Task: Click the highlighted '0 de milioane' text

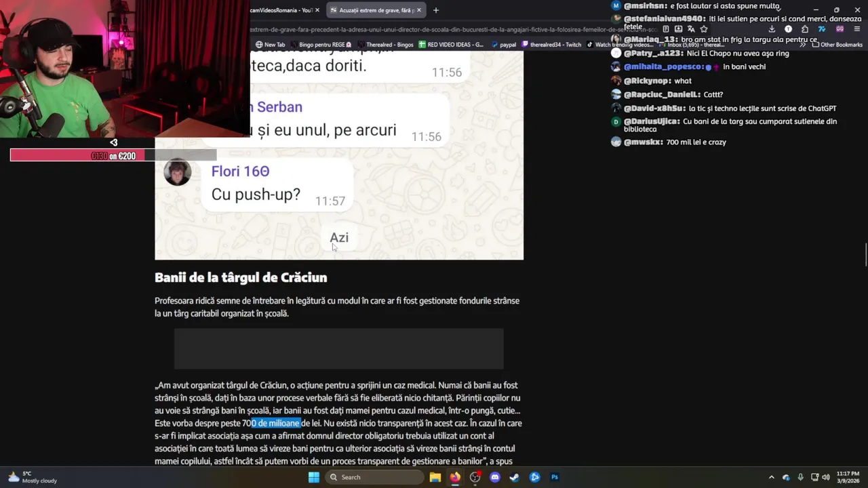Action: coord(276,423)
